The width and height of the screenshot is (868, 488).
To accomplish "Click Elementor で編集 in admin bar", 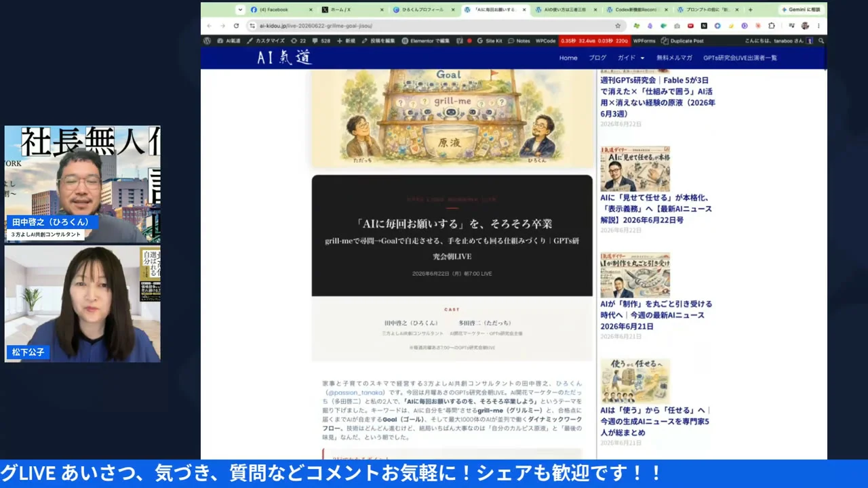I will (x=425, y=41).
